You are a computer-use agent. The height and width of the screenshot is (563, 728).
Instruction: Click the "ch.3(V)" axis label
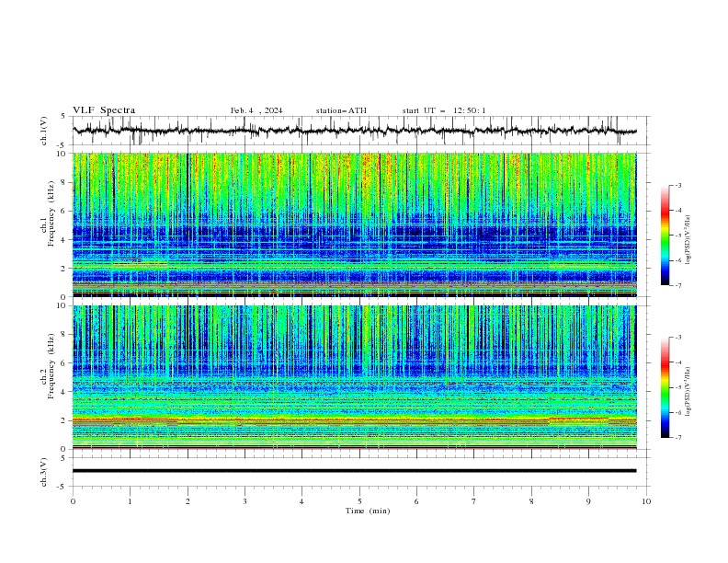pos(44,472)
